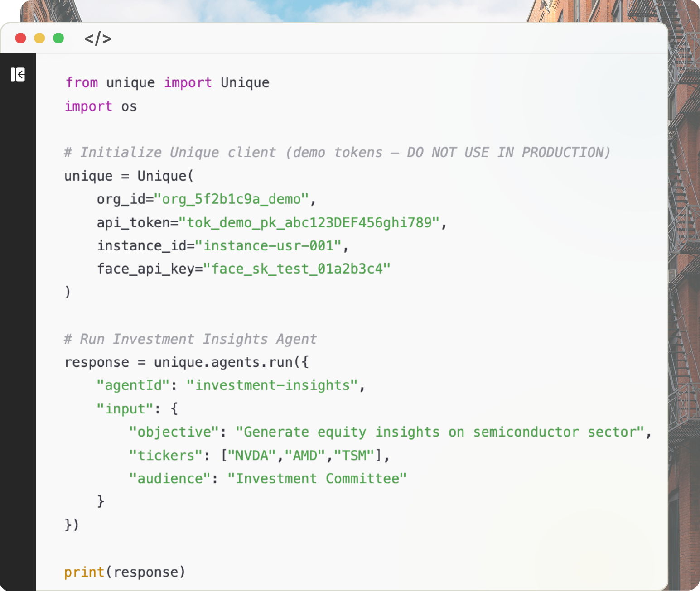Click the </> code icon in title bar
The height and width of the screenshot is (591, 700).
click(x=98, y=39)
